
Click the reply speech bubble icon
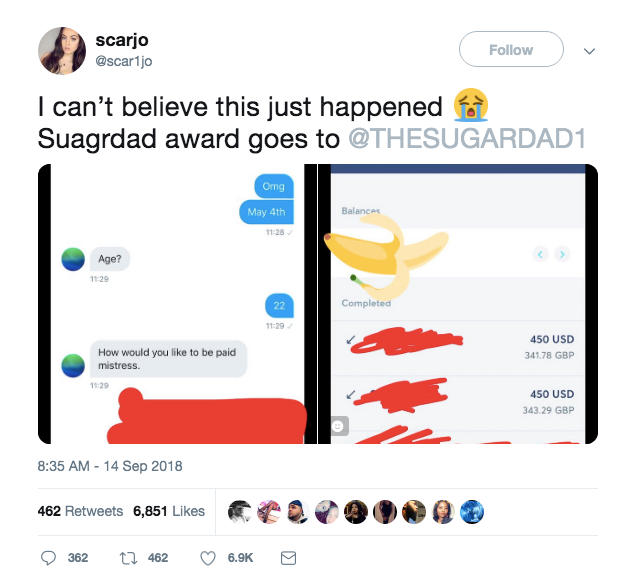point(48,558)
